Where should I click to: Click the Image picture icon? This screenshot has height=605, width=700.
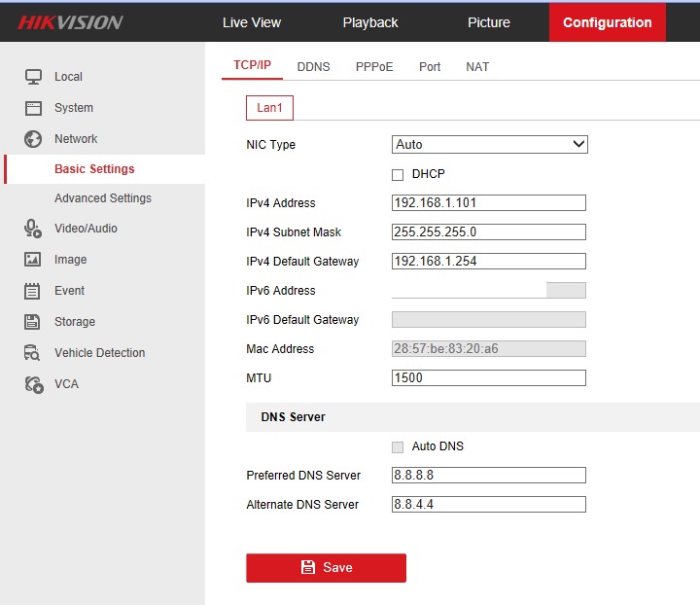pos(33,260)
